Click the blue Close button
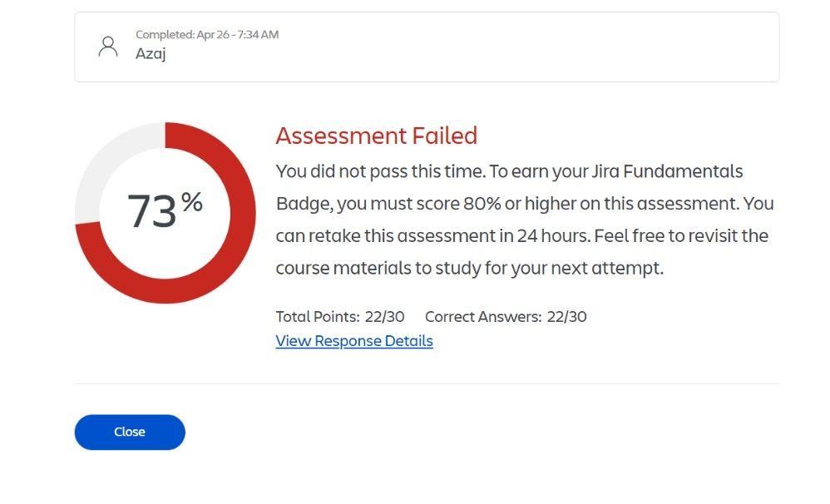 click(130, 432)
